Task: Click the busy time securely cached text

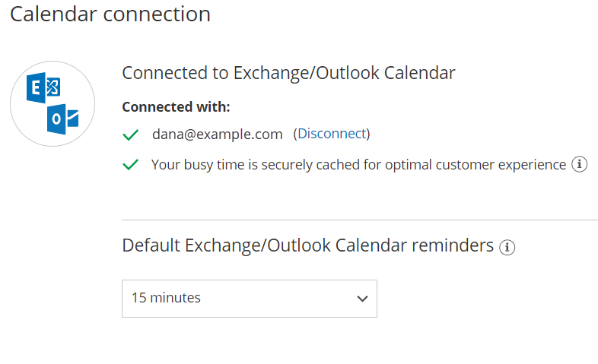Action: tap(358, 164)
